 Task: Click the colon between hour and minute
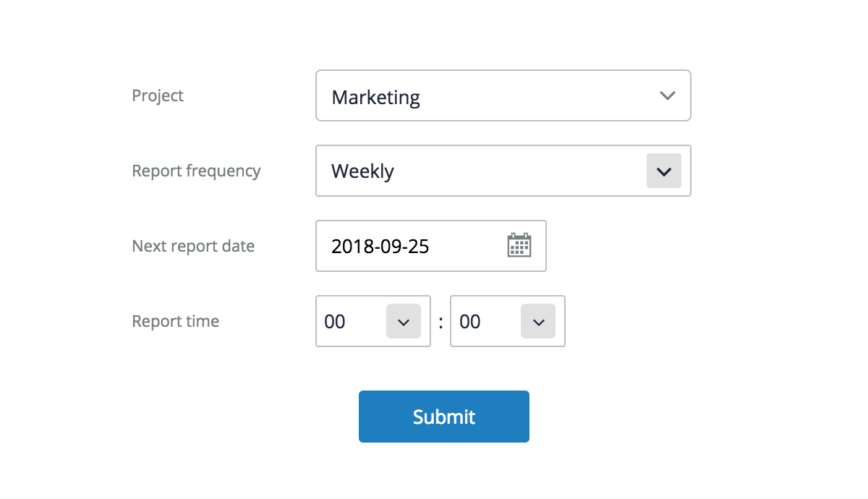click(x=441, y=323)
